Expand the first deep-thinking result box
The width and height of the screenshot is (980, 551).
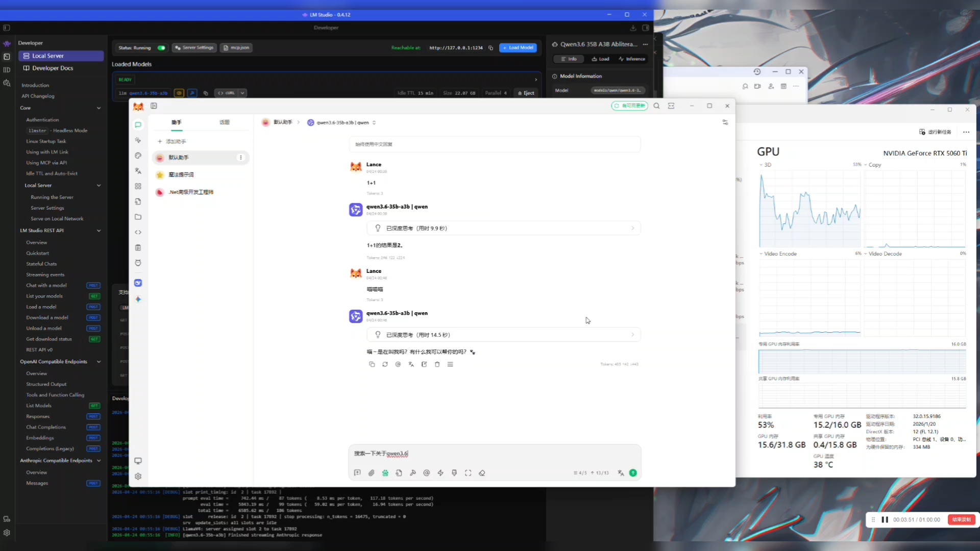click(x=503, y=228)
